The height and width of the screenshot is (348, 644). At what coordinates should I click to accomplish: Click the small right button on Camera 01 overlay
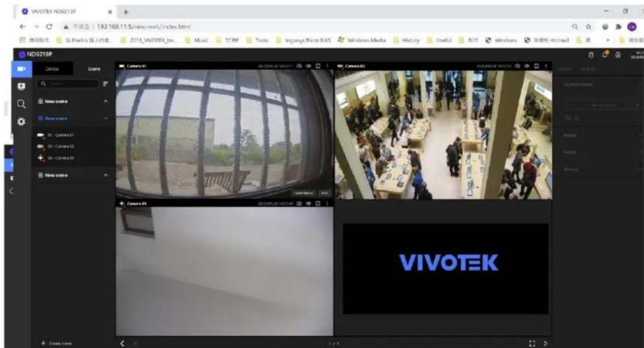tap(325, 193)
